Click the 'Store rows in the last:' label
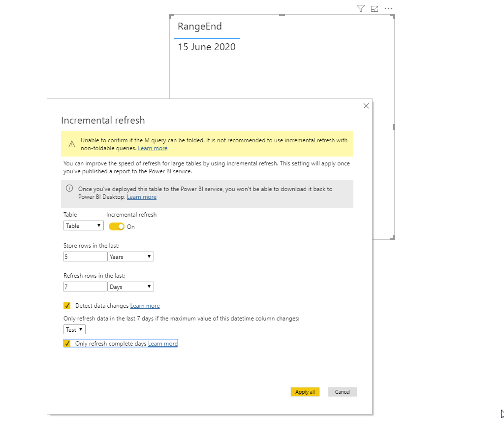The image size is (504, 448). [91, 246]
